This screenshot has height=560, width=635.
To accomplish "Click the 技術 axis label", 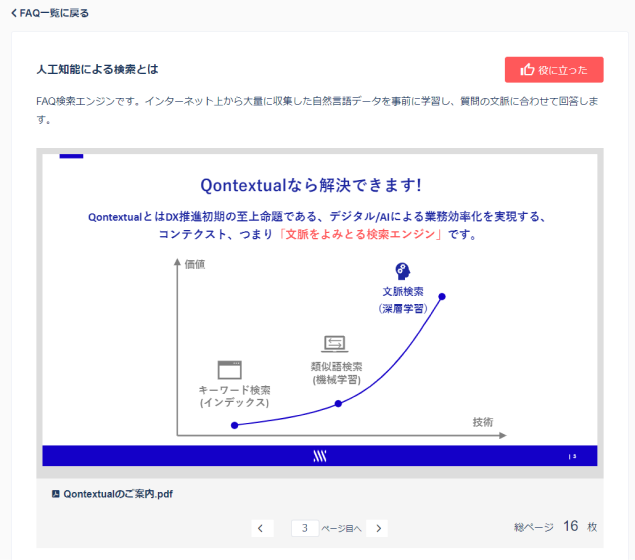I will pyautogui.click(x=482, y=422).
